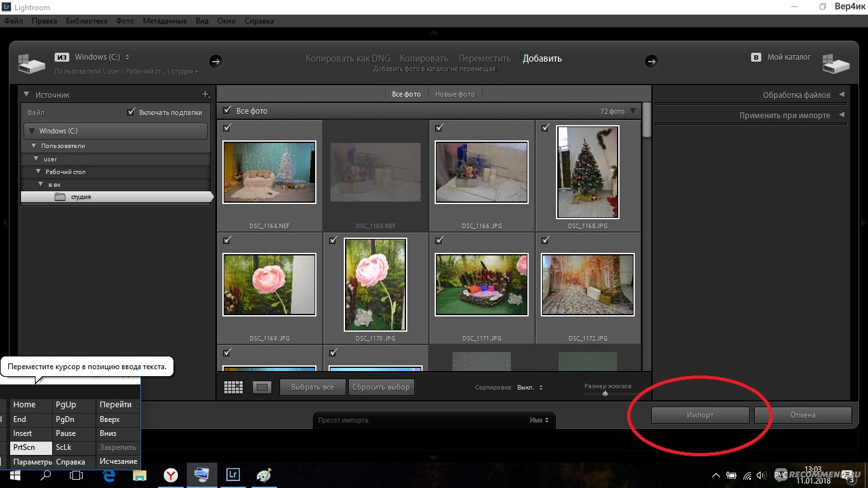Collapse the Рабочий стол folder
This screenshot has width=868, height=488.
click(38, 172)
